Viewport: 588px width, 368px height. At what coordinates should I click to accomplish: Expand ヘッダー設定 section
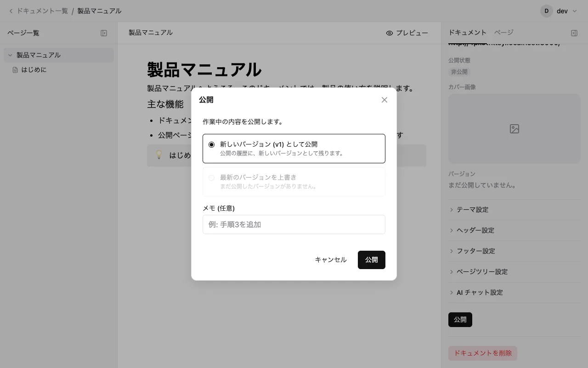pos(514,230)
